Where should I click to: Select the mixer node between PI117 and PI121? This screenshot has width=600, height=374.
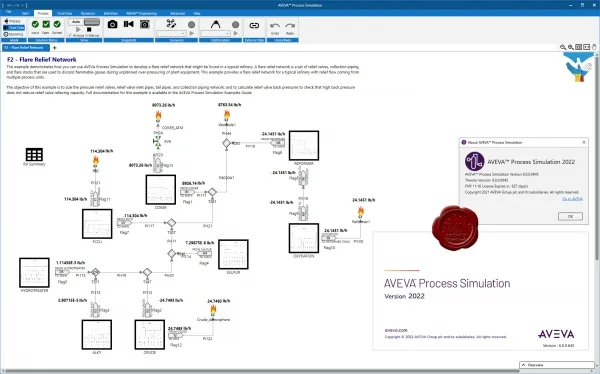[x=171, y=222]
